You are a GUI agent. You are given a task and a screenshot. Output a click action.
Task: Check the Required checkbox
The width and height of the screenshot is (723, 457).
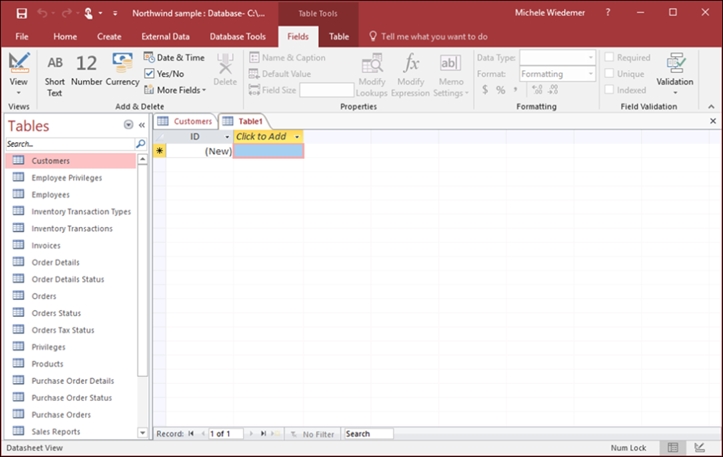pyautogui.click(x=609, y=57)
